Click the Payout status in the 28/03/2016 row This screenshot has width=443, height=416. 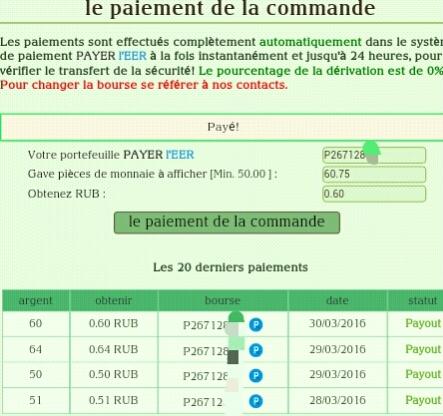click(x=423, y=400)
